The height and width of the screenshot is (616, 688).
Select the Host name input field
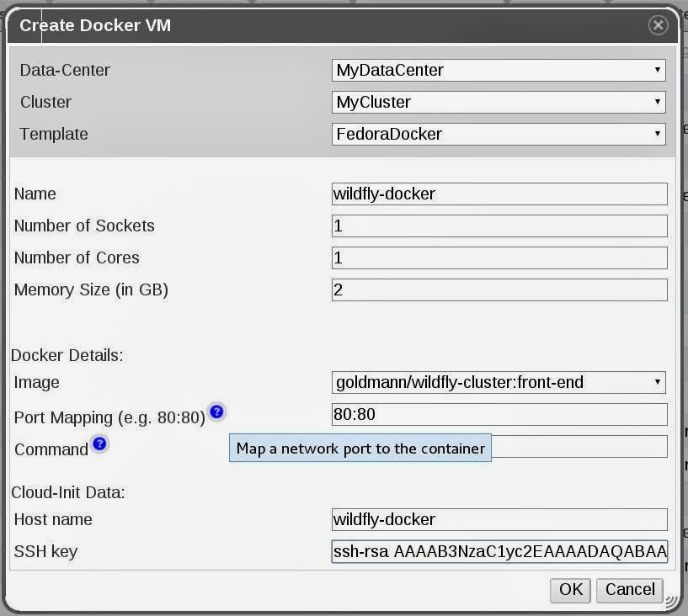(499, 520)
